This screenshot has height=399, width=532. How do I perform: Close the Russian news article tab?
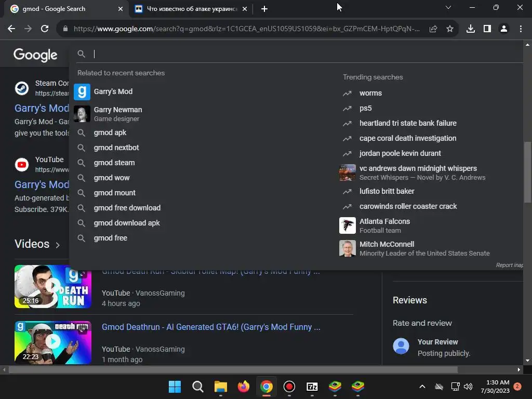coord(245,9)
